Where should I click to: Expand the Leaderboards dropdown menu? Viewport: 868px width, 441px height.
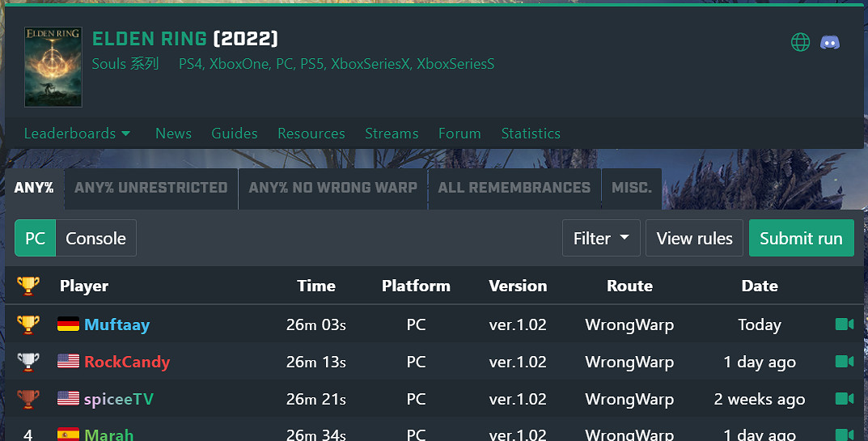[x=77, y=134]
